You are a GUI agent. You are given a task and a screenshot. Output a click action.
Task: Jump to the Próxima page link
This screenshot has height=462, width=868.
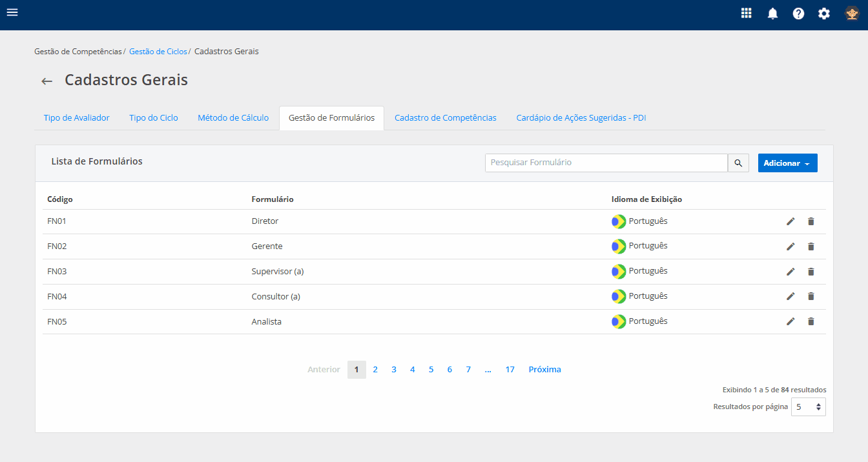pos(544,370)
